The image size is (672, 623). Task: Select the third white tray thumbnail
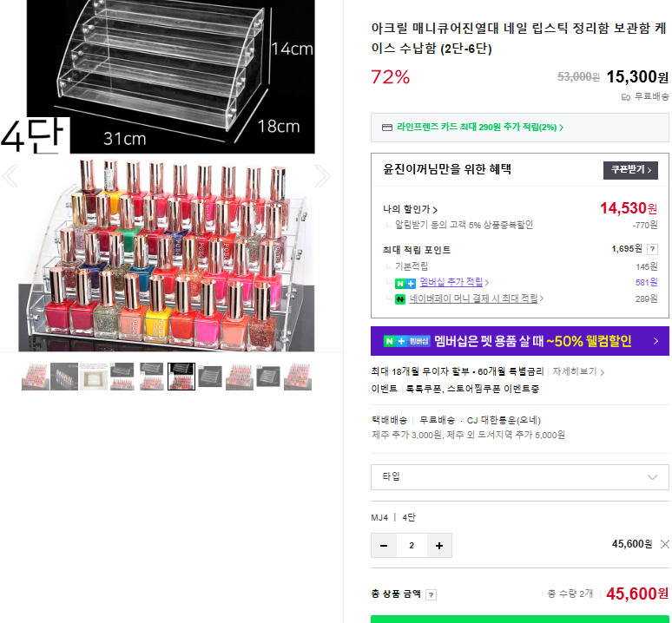pos(94,377)
